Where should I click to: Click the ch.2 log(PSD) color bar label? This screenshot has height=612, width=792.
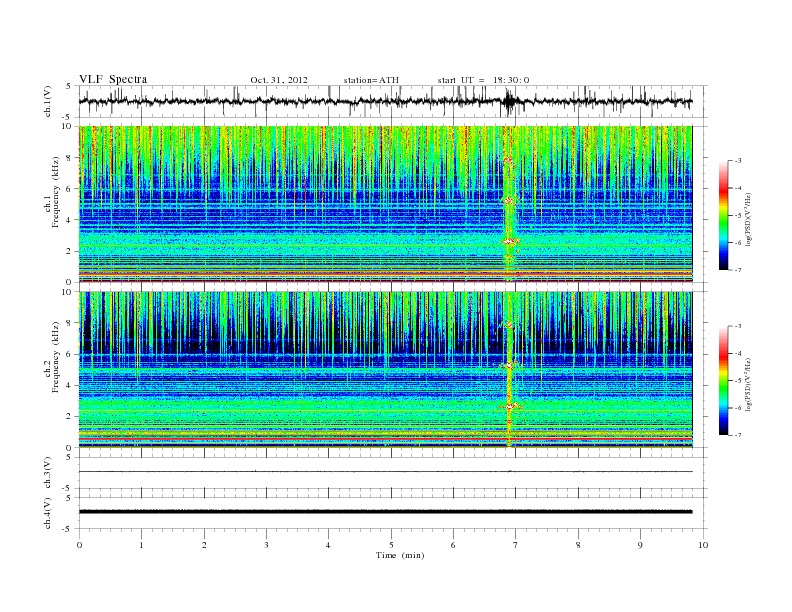748,384
